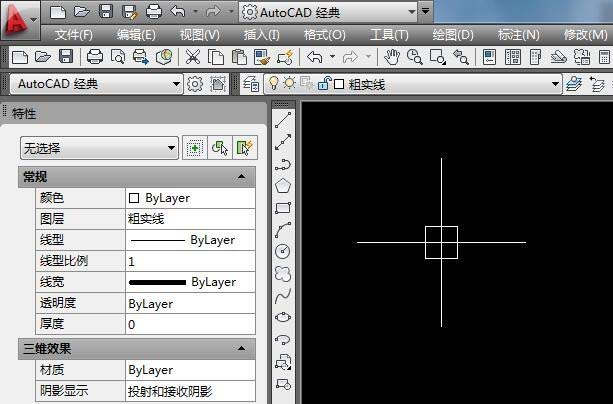Click New in the quick access toolbar
This screenshot has width=613, height=404.
coord(58,12)
